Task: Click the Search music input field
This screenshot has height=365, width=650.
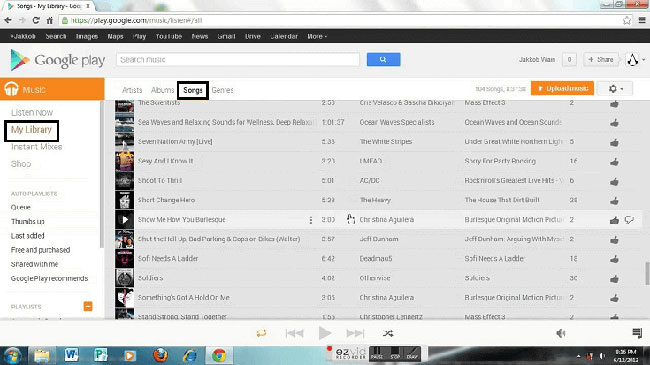Action: [238, 59]
